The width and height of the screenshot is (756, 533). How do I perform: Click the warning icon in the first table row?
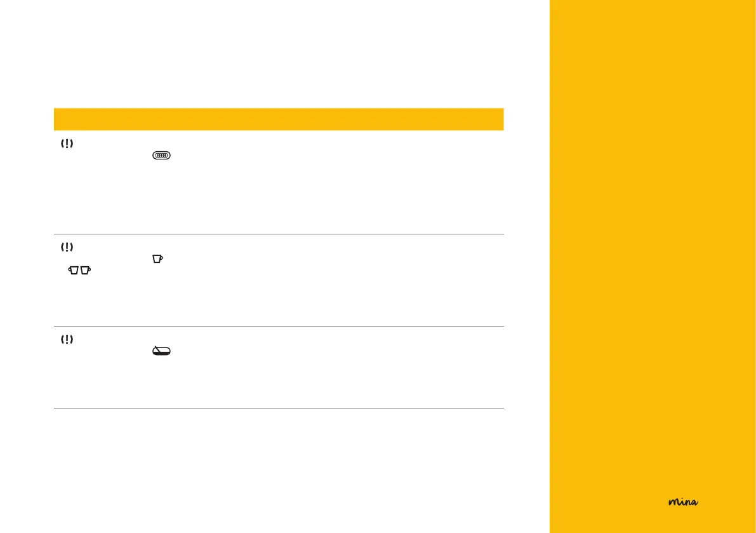tap(67, 144)
